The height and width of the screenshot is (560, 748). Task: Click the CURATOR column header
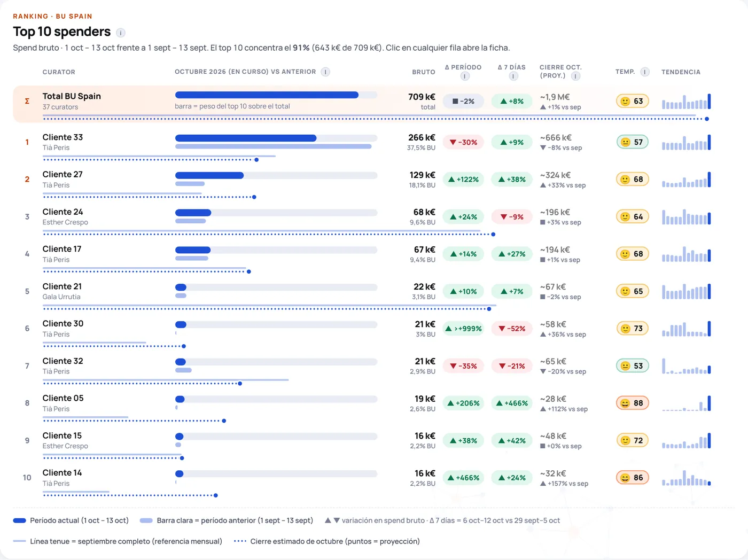tap(59, 72)
